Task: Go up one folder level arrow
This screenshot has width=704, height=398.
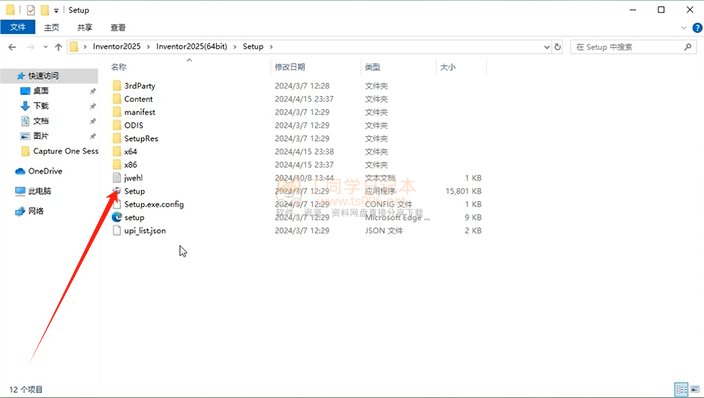Action: 58,47
